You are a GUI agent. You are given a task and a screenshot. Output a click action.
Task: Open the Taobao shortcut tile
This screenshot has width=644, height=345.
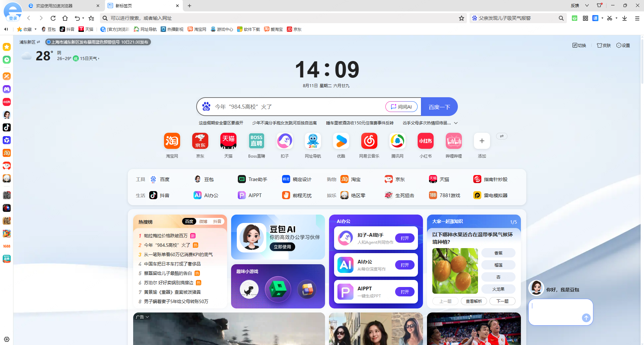[x=172, y=141]
